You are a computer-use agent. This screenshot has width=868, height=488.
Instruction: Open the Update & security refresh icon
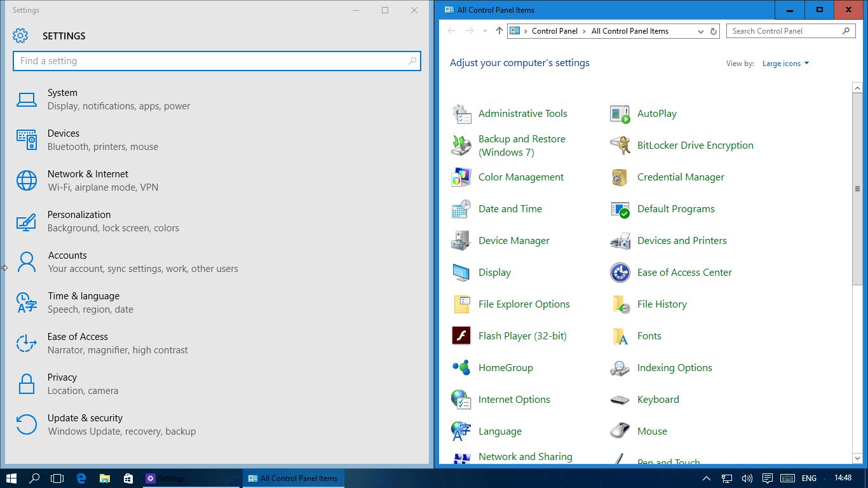[x=27, y=424]
